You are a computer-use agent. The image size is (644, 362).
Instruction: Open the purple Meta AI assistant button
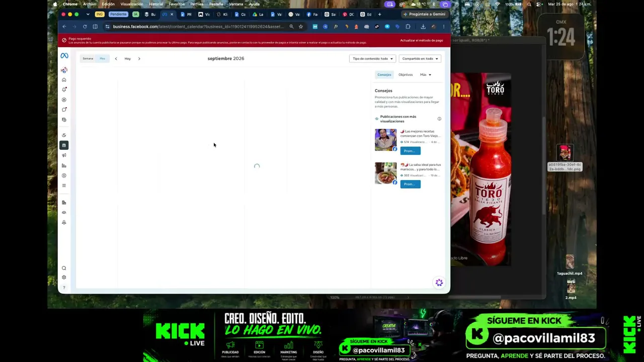pyautogui.click(x=439, y=283)
